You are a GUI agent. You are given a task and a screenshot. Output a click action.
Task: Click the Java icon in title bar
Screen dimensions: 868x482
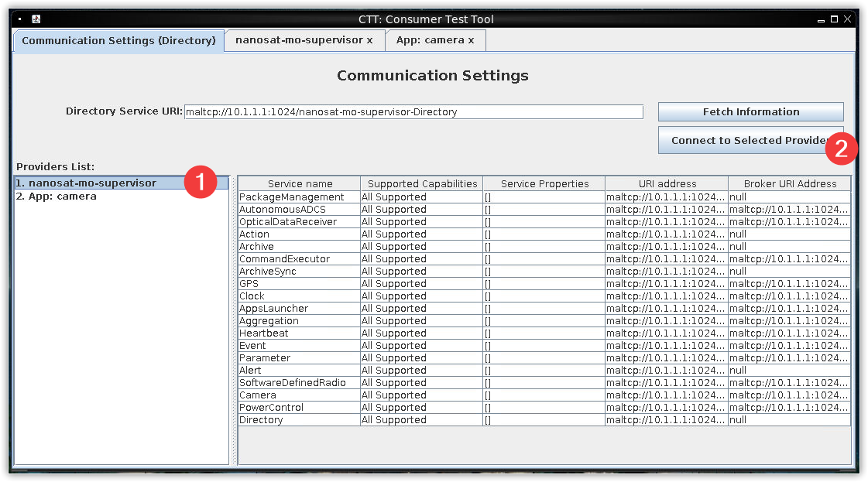pyautogui.click(x=36, y=19)
